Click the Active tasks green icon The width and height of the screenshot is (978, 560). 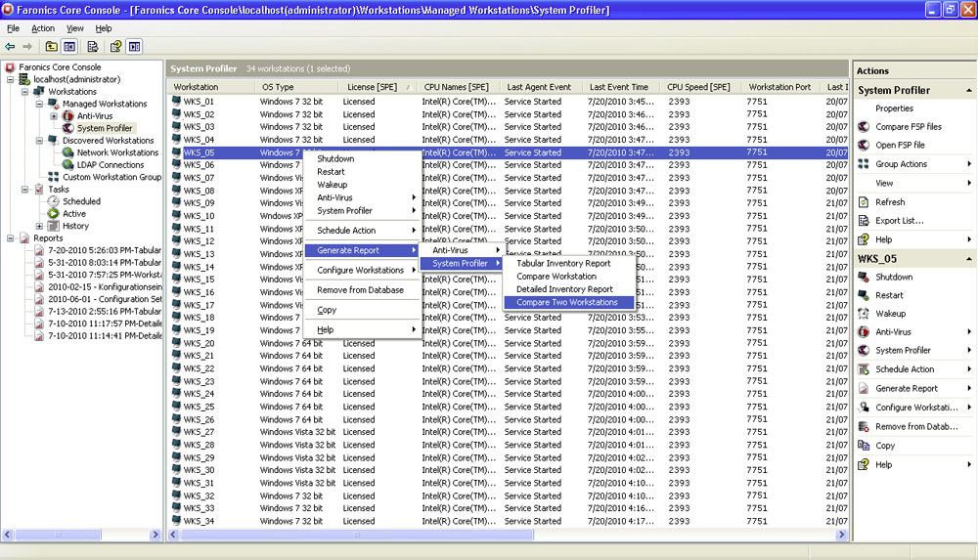tap(54, 213)
